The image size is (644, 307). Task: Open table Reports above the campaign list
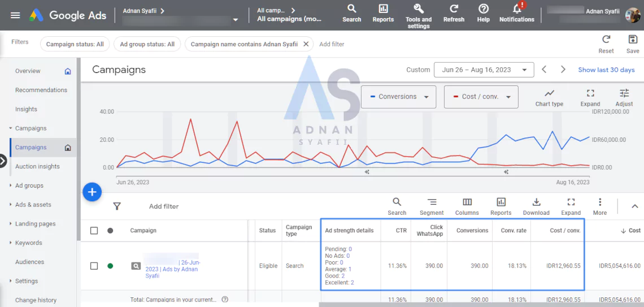pyautogui.click(x=501, y=207)
